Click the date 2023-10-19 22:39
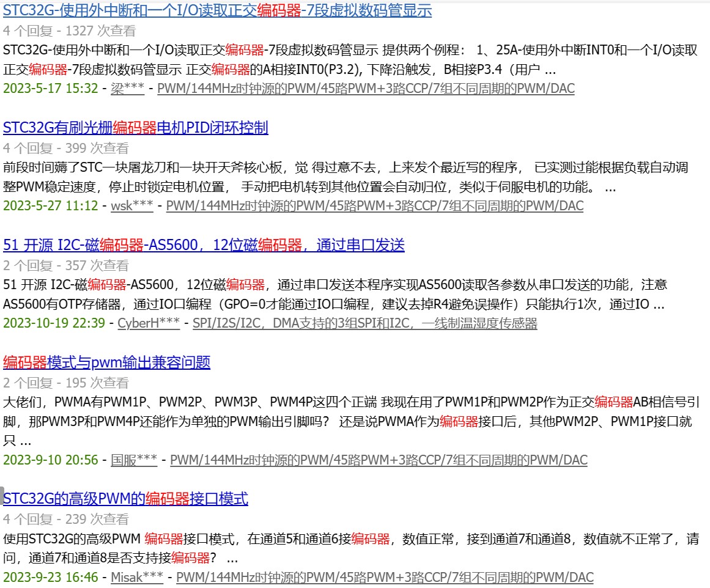The image size is (710, 588). click(x=54, y=323)
